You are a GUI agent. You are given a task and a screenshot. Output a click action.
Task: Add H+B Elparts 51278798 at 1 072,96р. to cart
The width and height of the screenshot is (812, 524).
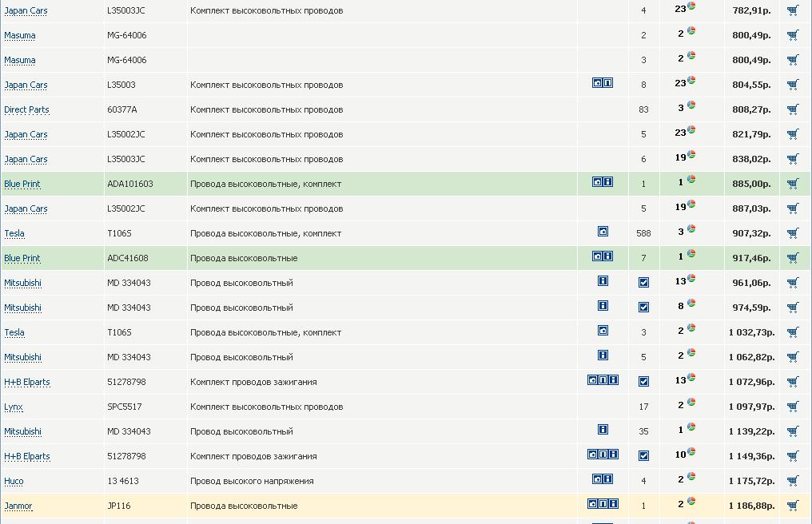pos(793,382)
